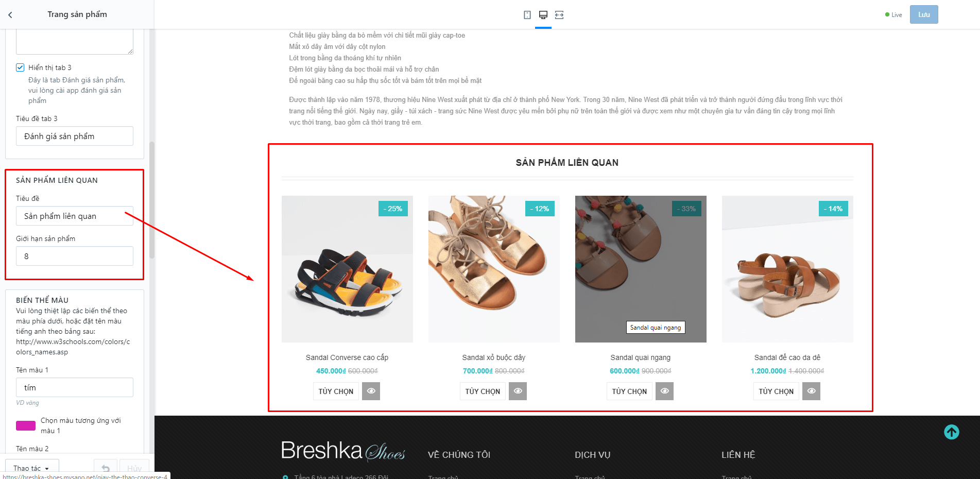The height and width of the screenshot is (479, 980).
Task: Click the Giới hạn sản phẩm field
Action: tap(75, 256)
